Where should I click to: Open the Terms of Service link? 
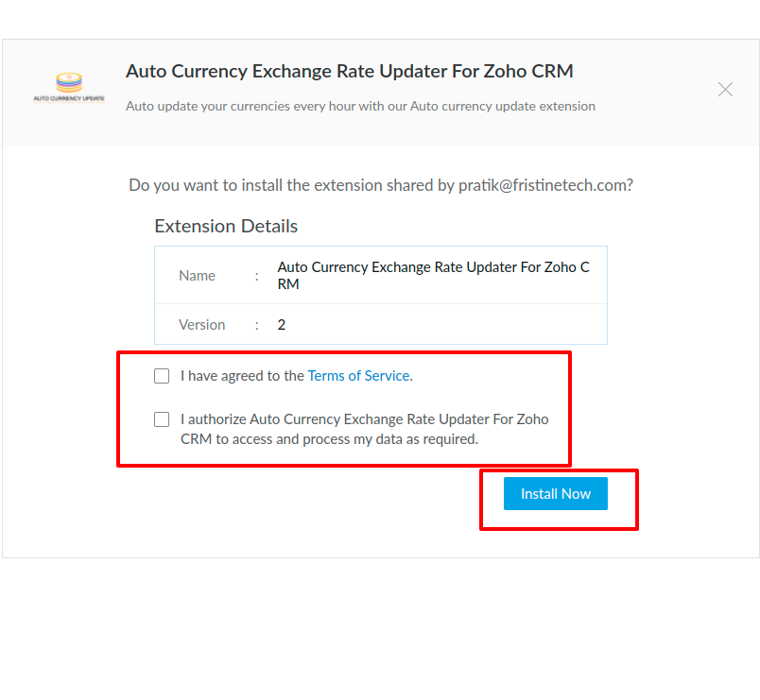(358, 376)
